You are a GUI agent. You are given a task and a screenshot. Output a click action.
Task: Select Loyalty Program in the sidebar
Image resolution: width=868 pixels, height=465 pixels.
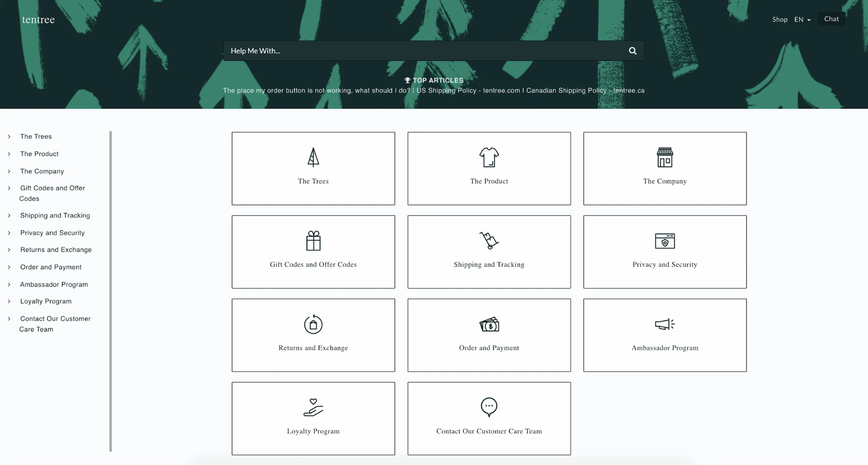[46, 301]
